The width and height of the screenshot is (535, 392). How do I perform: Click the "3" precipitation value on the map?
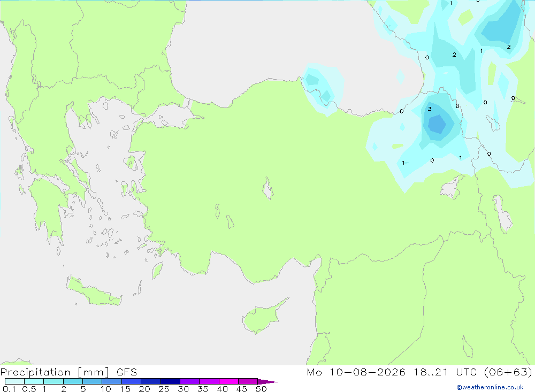[430, 109]
